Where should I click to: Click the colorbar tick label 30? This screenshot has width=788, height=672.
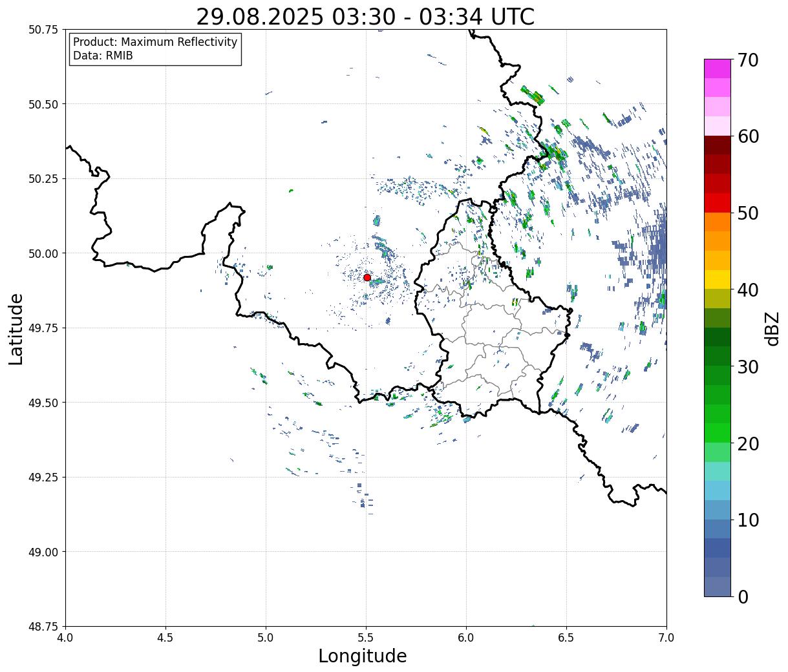[x=747, y=367]
